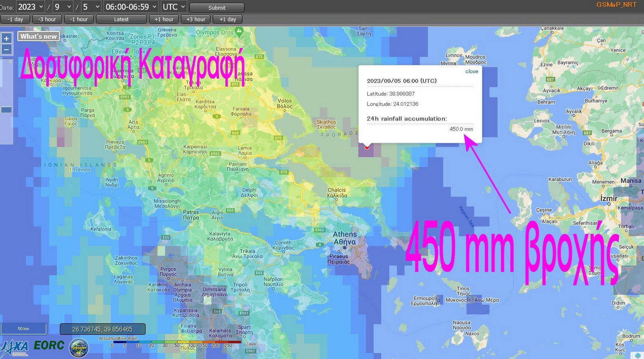Click the Olympos Oros mountain marker
This screenshot has height=359, width=644.
[x=239, y=31]
